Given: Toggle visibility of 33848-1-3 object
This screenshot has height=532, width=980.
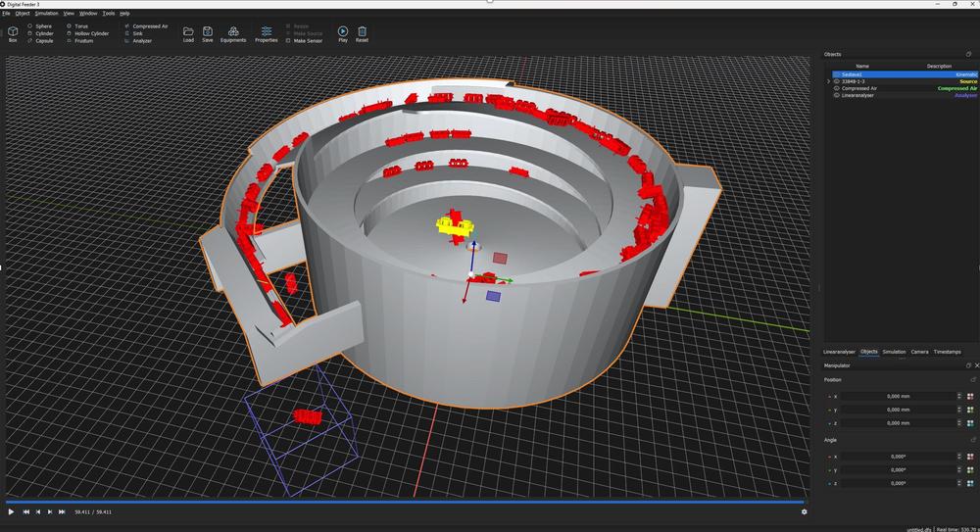Looking at the screenshot, I should pos(837,81).
